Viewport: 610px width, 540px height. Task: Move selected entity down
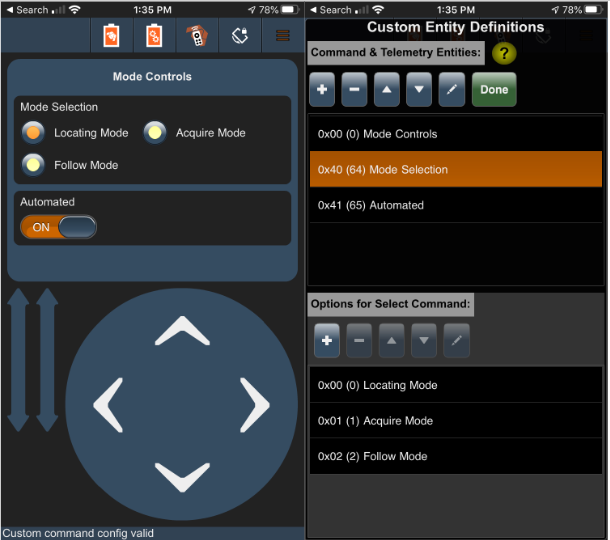click(x=419, y=89)
